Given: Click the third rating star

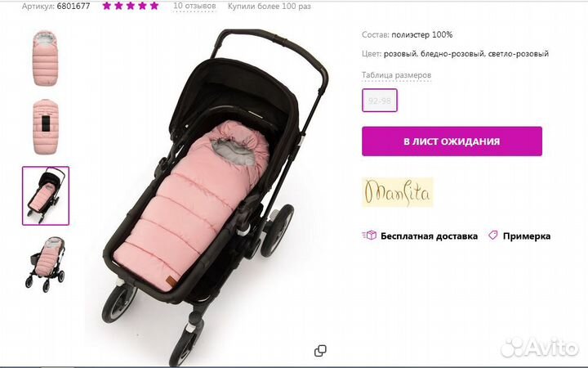Looking at the screenshot, I should point(131,6).
